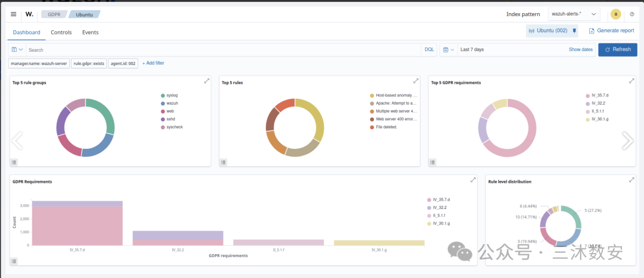Image resolution: width=644 pixels, height=278 pixels.
Task: Toggle the syscheck legend entry
Action: [x=172, y=127]
